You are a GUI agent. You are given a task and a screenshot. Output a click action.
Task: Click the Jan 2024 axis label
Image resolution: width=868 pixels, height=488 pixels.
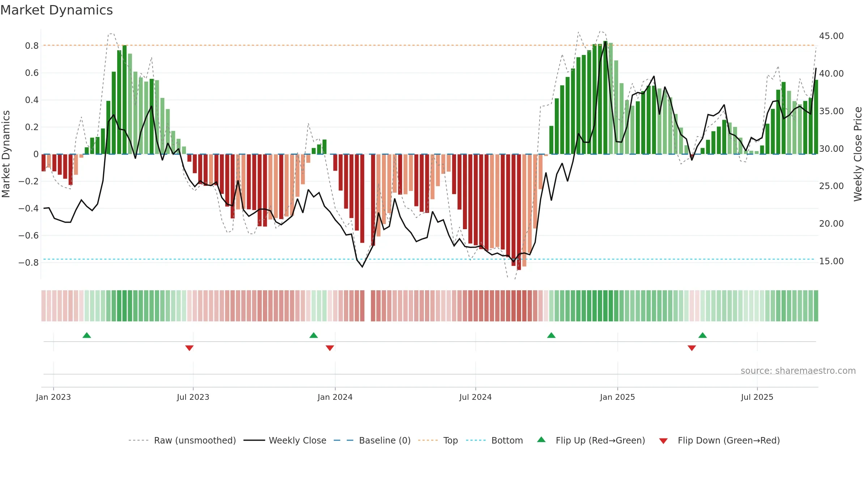[x=335, y=397]
